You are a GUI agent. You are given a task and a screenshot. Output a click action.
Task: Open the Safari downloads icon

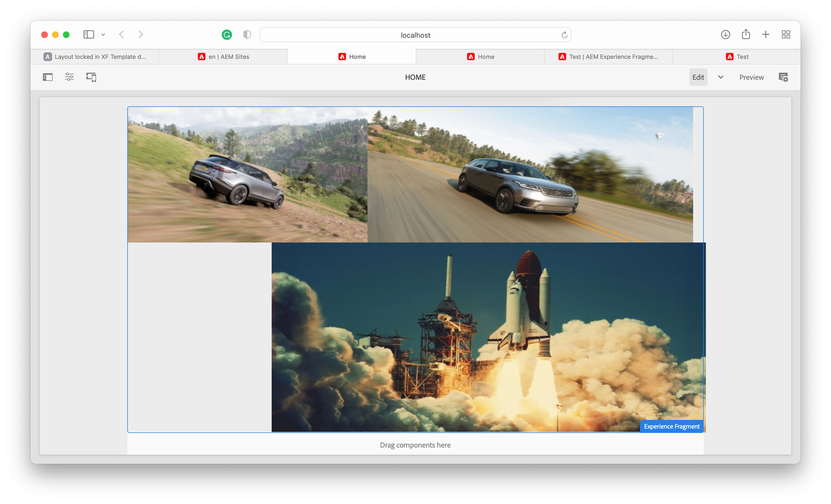(x=725, y=35)
